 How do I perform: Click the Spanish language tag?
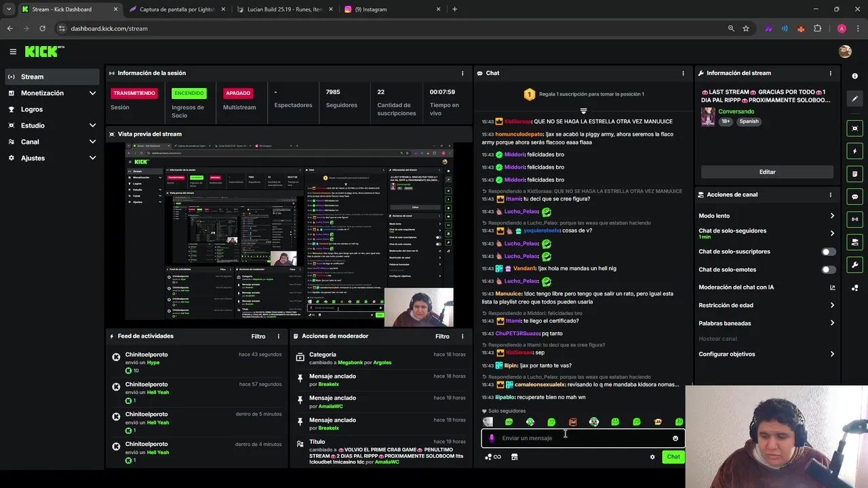749,122
